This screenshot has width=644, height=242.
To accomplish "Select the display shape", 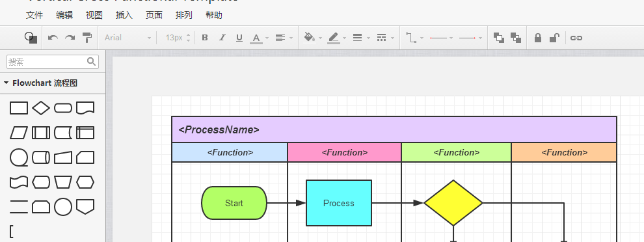I will 41,182.
